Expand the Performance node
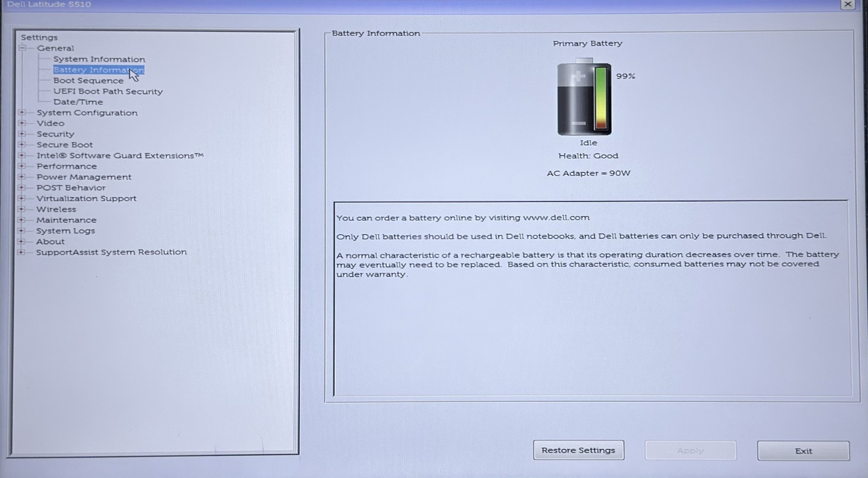This screenshot has height=478, width=868. [22, 166]
